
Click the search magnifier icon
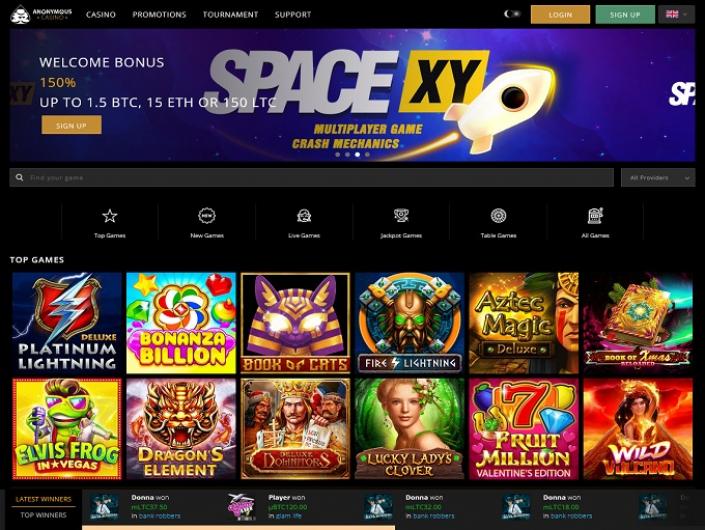point(19,178)
